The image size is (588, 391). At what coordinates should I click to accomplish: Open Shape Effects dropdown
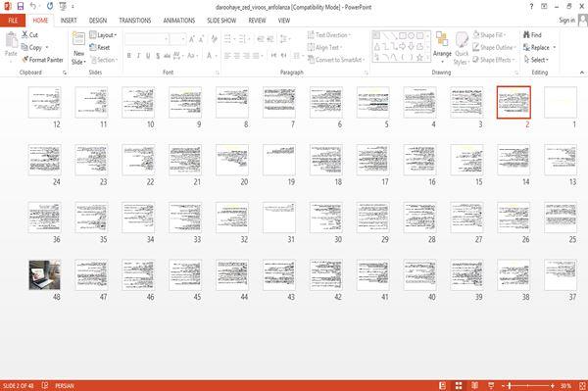pyautogui.click(x=493, y=60)
